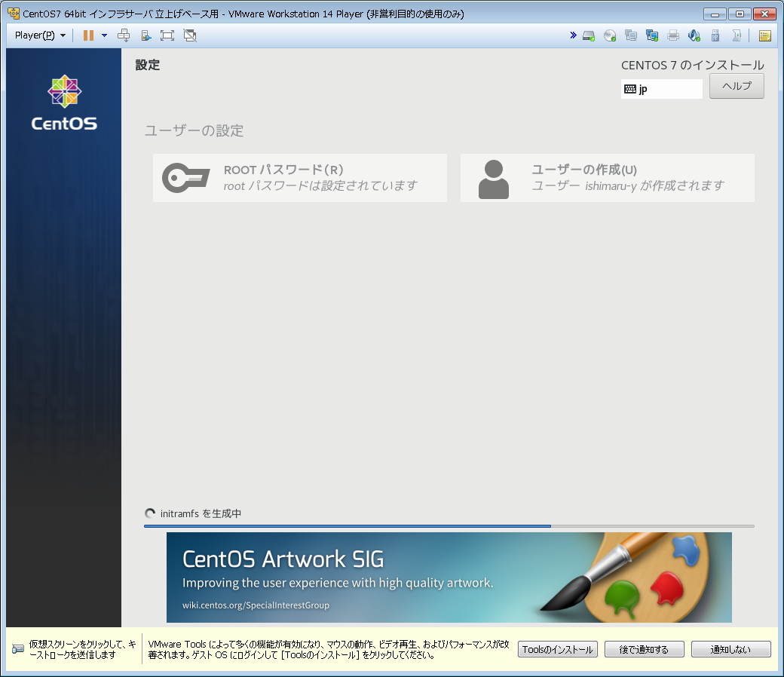
Task: Close the VMware Player window
Action: click(x=764, y=14)
